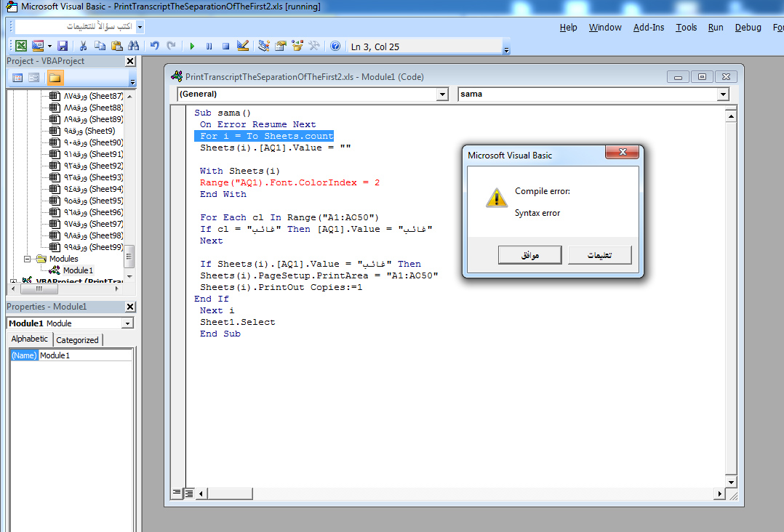The height and width of the screenshot is (532, 784).
Task: Open the Help menu
Action: tap(568, 28)
